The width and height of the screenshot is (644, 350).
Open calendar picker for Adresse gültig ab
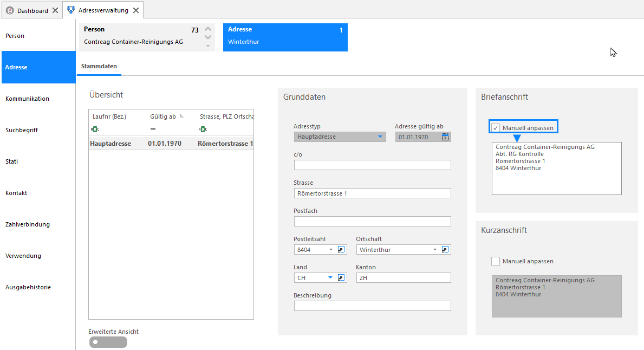(445, 137)
